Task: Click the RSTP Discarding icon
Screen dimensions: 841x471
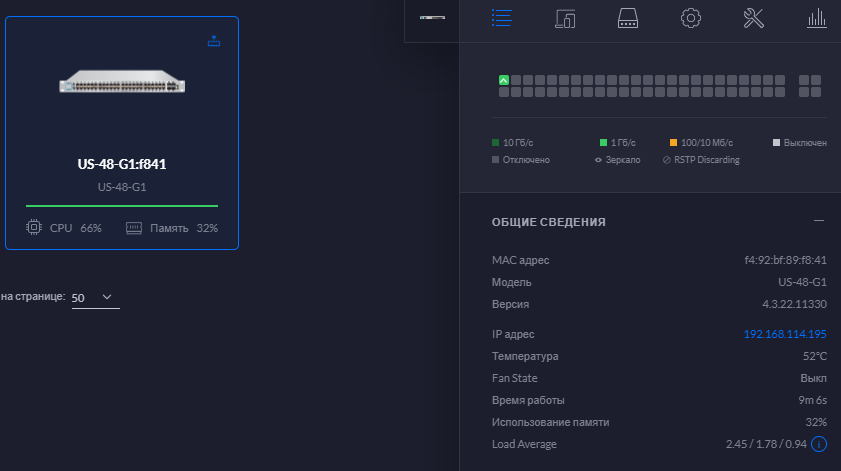Action: (x=667, y=160)
